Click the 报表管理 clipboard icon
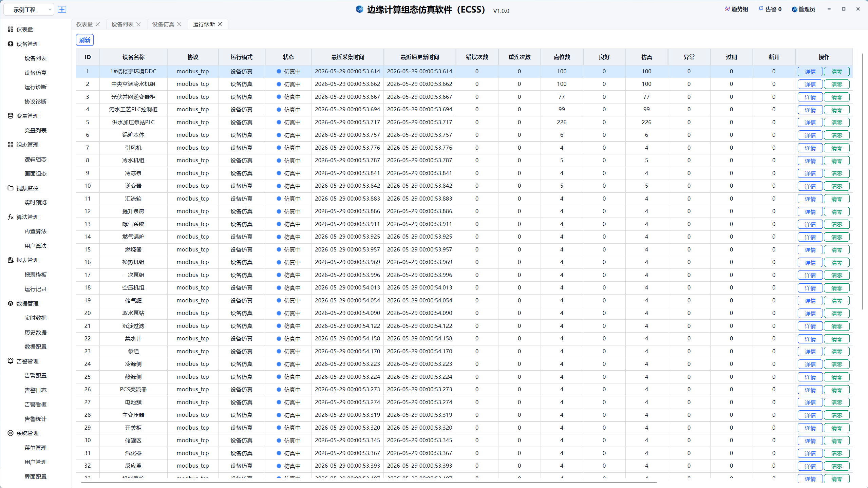The width and height of the screenshot is (868, 488). (11, 260)
